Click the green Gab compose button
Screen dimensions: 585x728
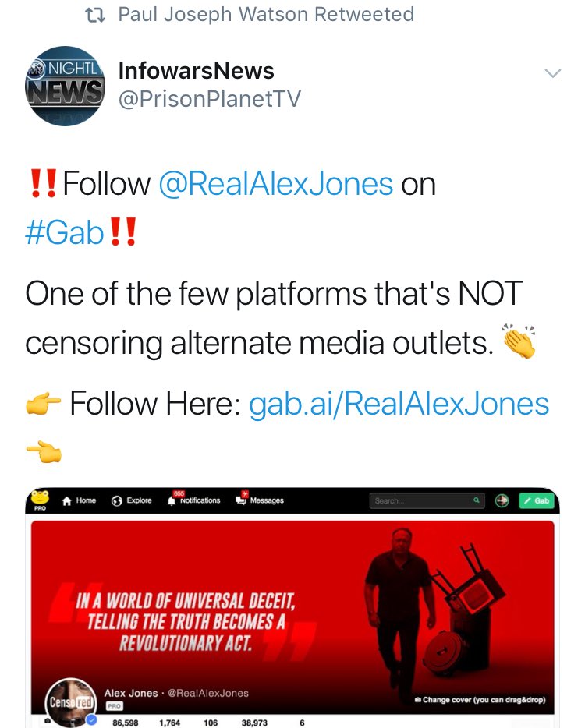pos(537,500)
